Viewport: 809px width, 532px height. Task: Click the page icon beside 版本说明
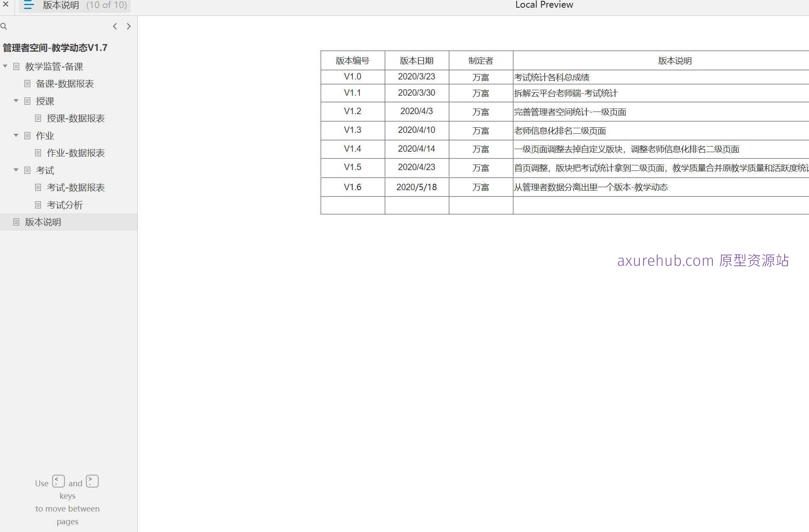coord(16,222)
